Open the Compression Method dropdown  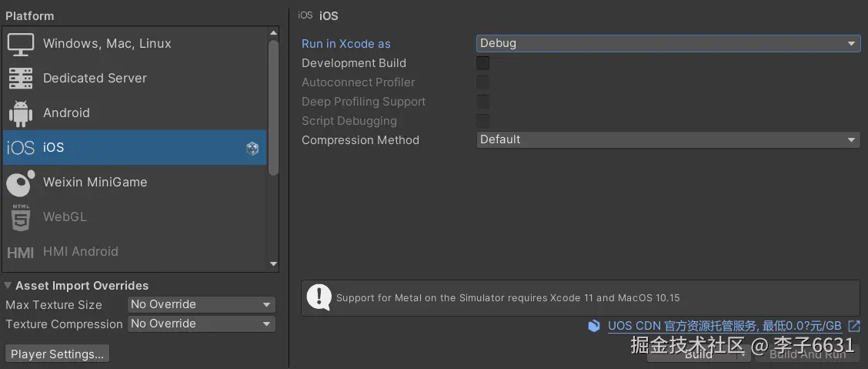pos(667,139)
